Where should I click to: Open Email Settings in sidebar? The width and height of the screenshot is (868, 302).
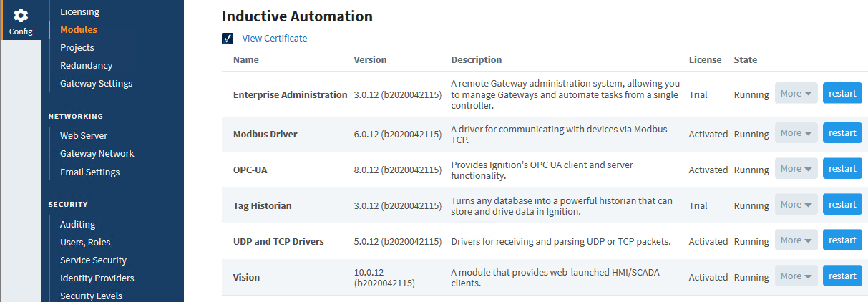[x=90, y=172]
